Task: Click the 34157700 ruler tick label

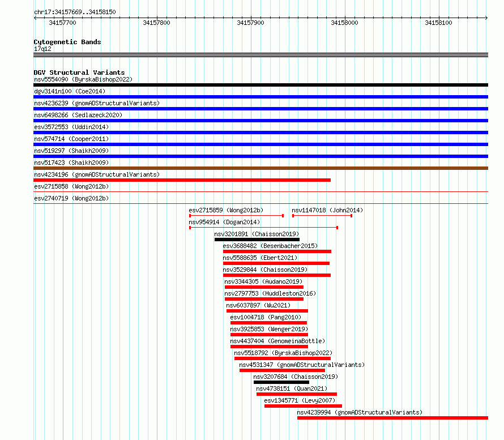Action: 62,23
